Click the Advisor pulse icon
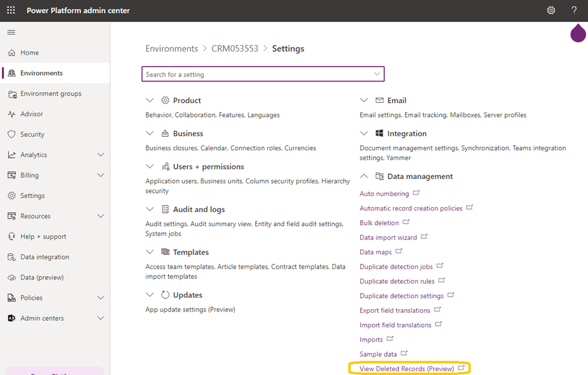The image size is (588, 375). (x=12, y=114)
